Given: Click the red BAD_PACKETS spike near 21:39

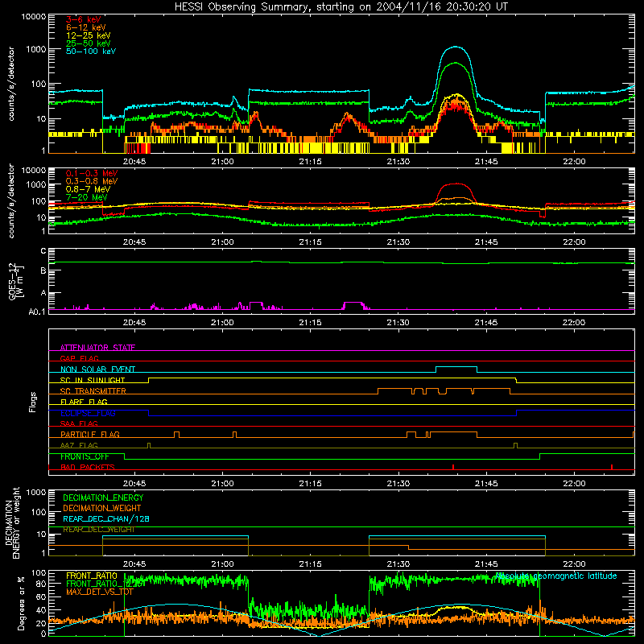Looking at the screenshot, I should [x=453, y=467].
